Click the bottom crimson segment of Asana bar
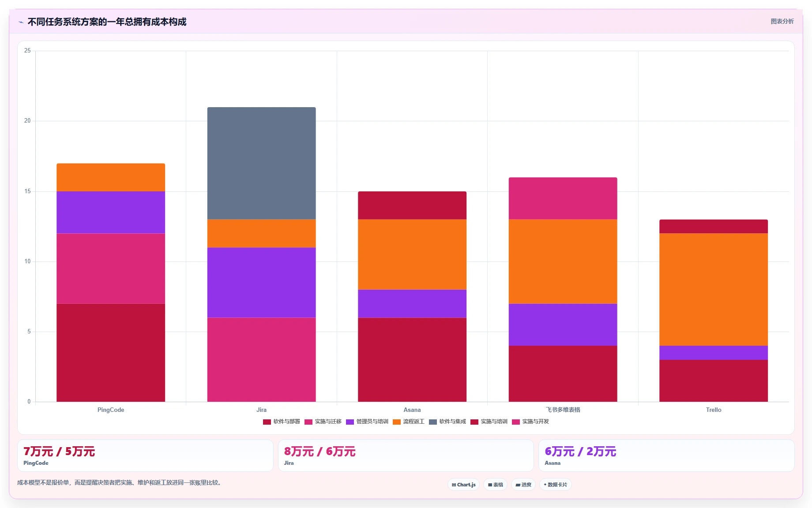The height and width of the screenshot is (508, 812). pyautogui.click(x=412, y=360)
